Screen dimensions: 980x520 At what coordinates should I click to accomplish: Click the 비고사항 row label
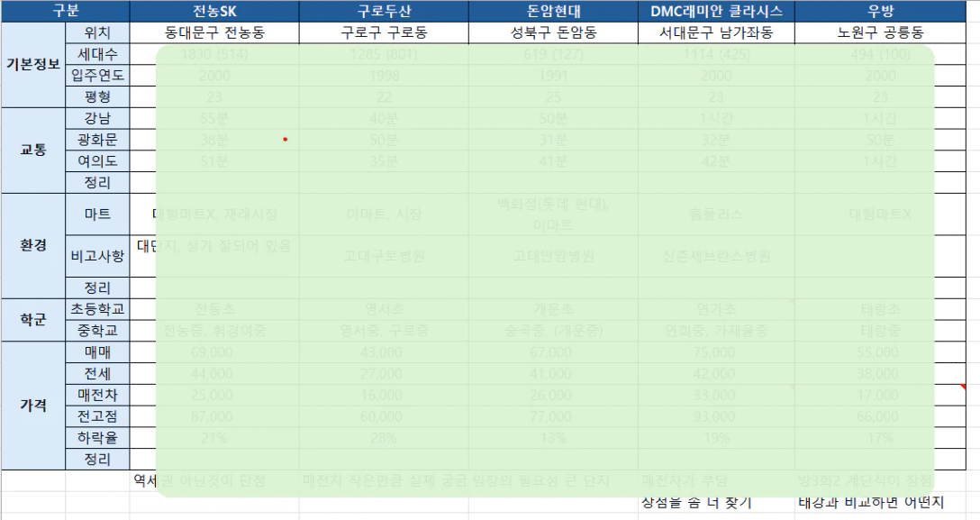click(97, 256)
